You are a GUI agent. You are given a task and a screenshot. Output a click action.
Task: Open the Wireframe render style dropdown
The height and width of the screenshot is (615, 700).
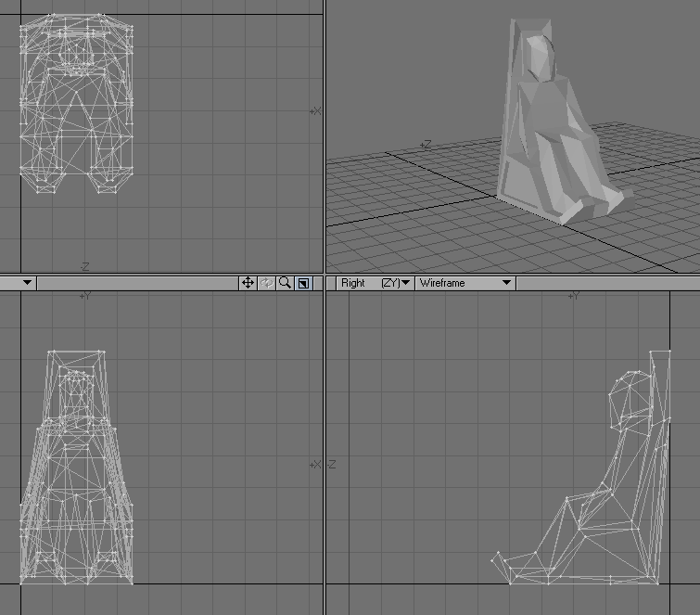(x=465, y=283)
